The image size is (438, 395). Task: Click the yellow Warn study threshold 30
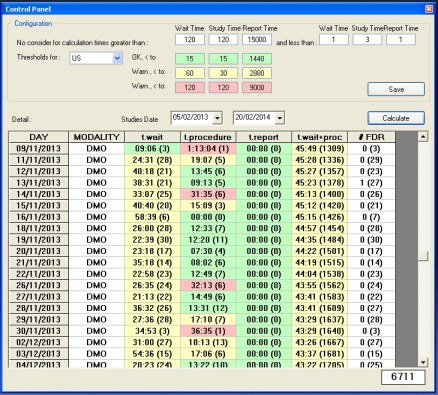coord(223,73)
